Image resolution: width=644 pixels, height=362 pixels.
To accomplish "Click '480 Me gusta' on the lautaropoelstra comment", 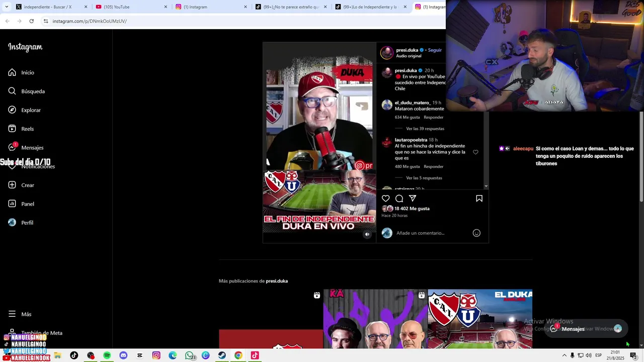I will 407,166.
